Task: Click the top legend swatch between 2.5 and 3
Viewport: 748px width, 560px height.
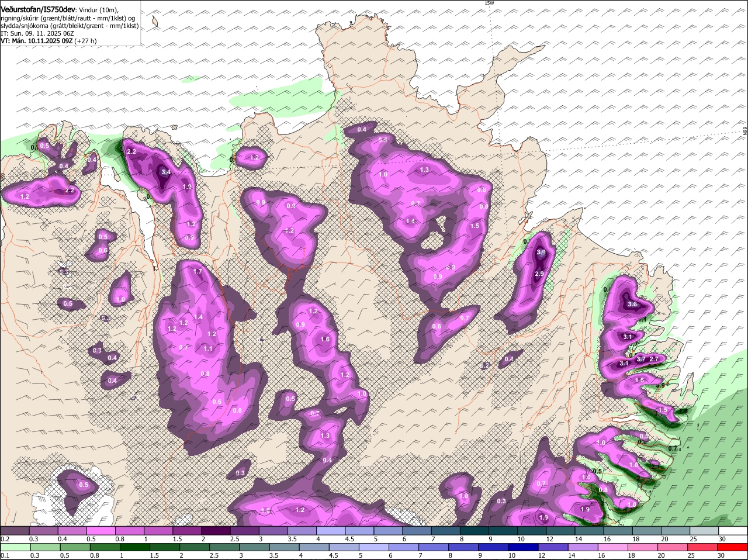Action: point(244,530)
